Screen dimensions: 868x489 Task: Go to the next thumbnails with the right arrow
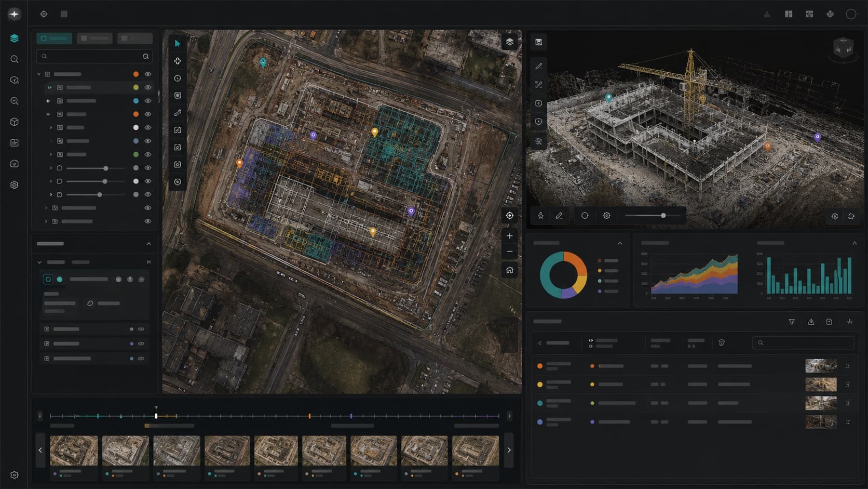pyautogui.click(x=509, y=450)
